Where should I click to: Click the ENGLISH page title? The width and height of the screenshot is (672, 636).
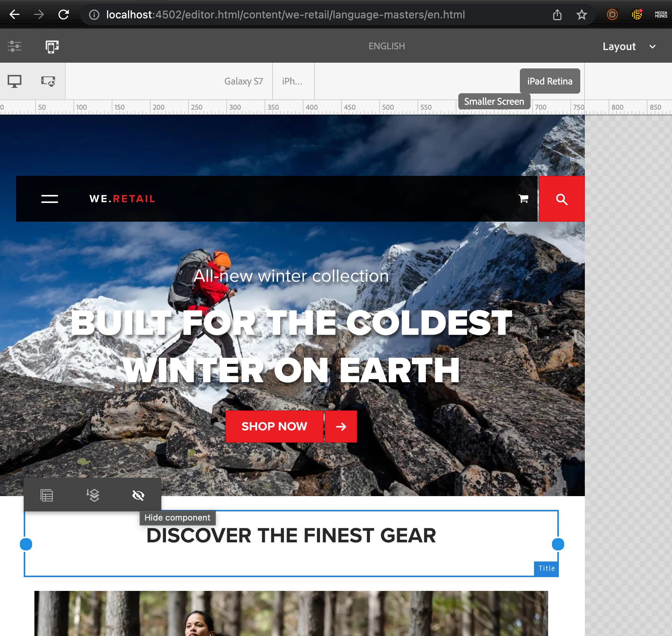pyautogui.click(x=386, y=46)
